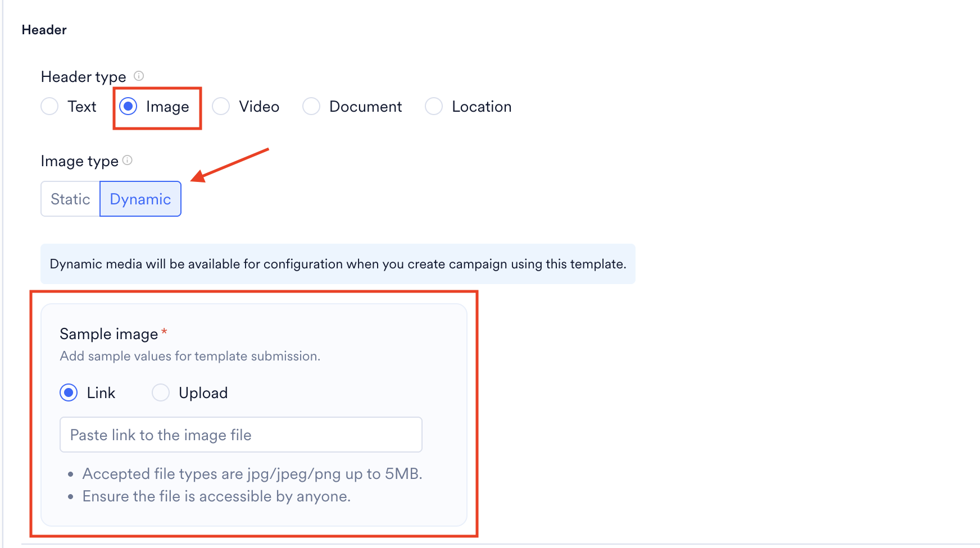Click the 'Add sample values for template submission' text
Viewport: 980px width, 548px height.
[190, 356]
